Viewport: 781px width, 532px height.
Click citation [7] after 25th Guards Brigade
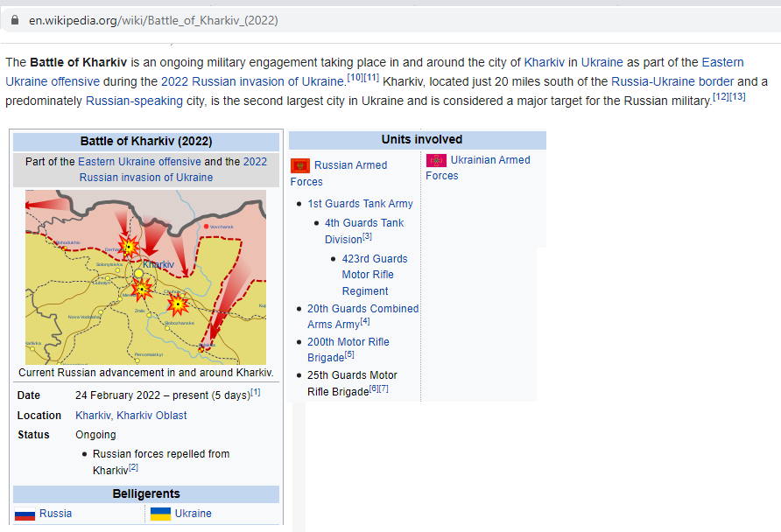pos(383,388)
